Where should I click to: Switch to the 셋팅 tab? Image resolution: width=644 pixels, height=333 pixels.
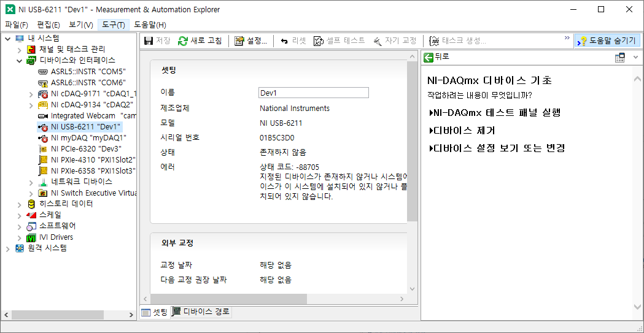click(155, 313)
